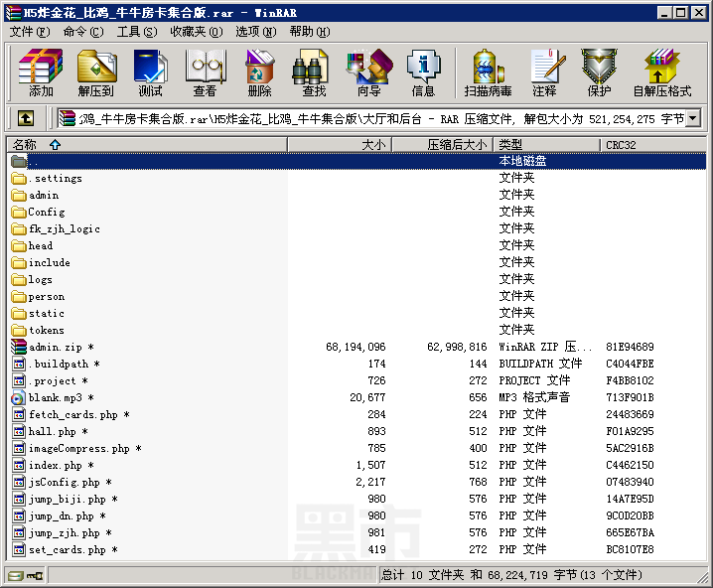Open the 选项(N) menu
Viewport: 713px width, 588px height.
pos(256,32)
